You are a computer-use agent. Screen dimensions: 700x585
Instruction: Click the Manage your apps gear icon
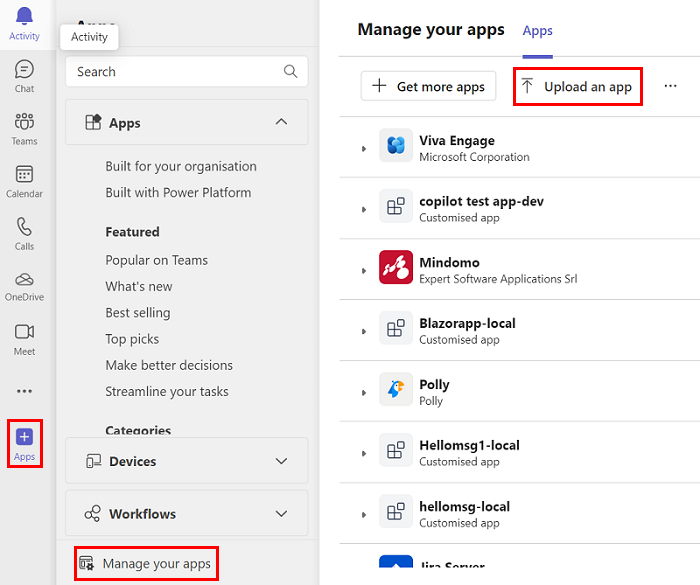pyautogui.click(x=87, y=564)
